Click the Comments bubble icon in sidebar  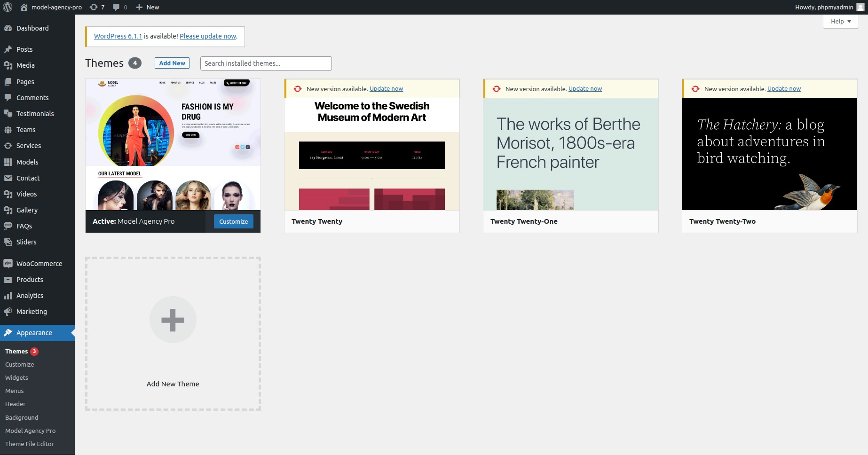[8, 98]
